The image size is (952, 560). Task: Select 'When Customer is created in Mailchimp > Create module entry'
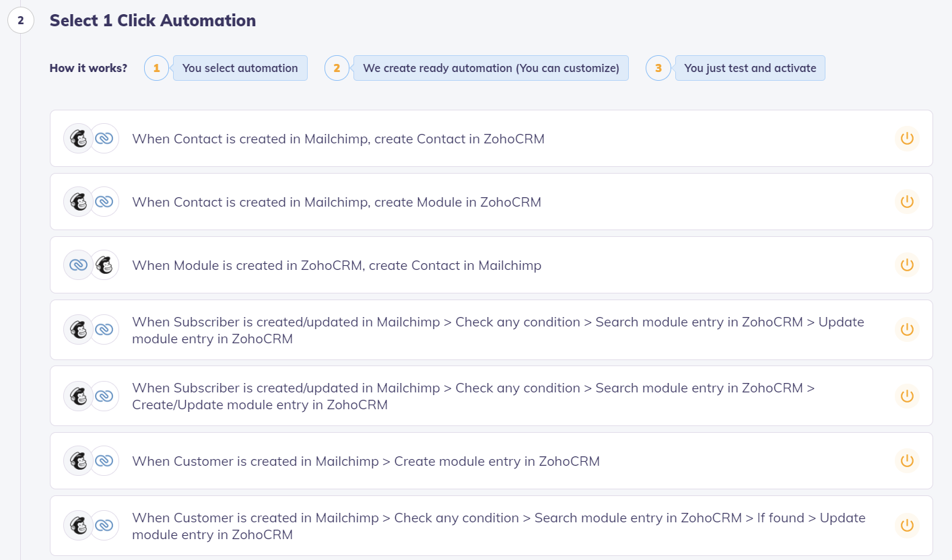(x=491, y=461)
